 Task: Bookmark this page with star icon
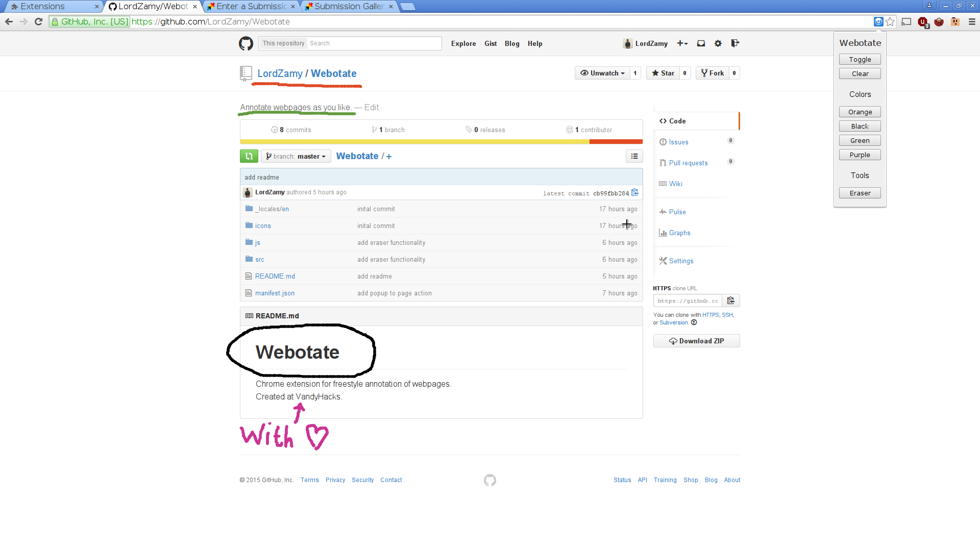point(890,21)
